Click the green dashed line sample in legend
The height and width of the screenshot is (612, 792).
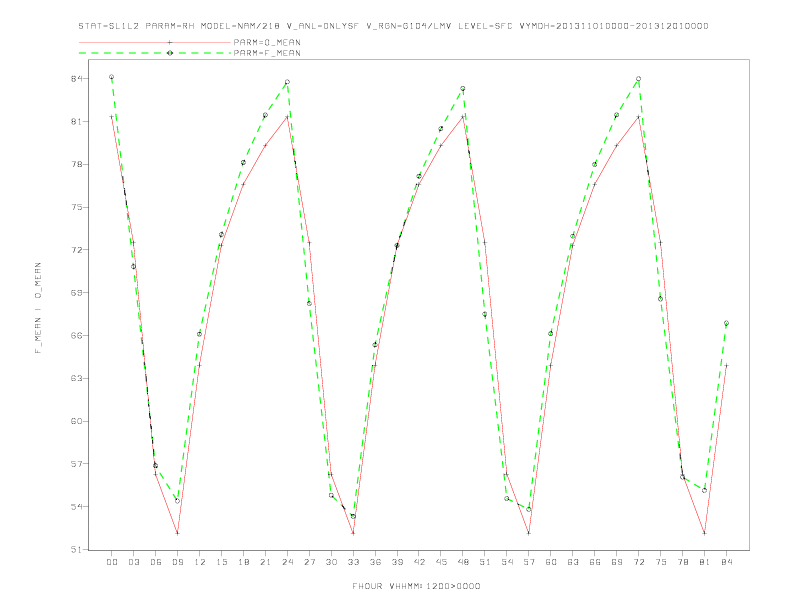click(x=155, y=53)
